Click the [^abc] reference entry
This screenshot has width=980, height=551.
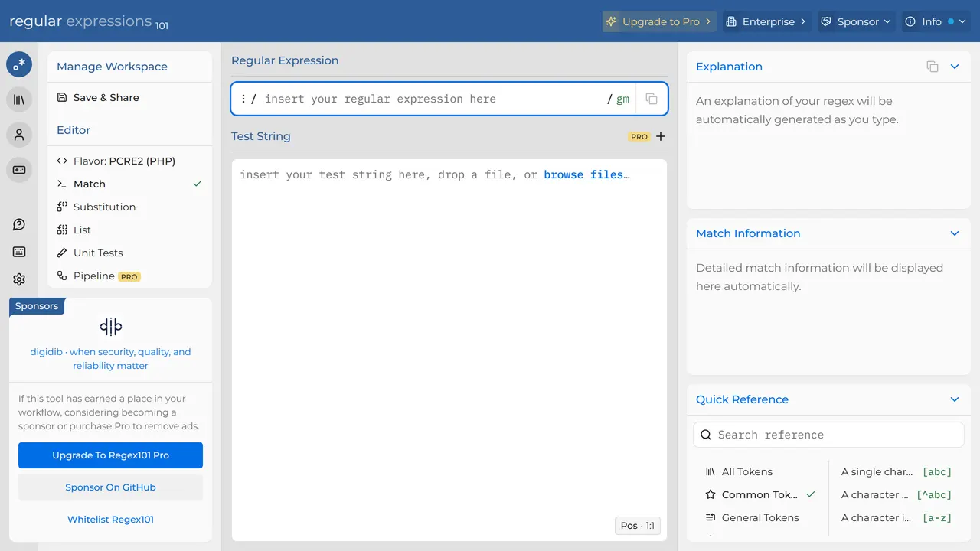click(897, 494)
